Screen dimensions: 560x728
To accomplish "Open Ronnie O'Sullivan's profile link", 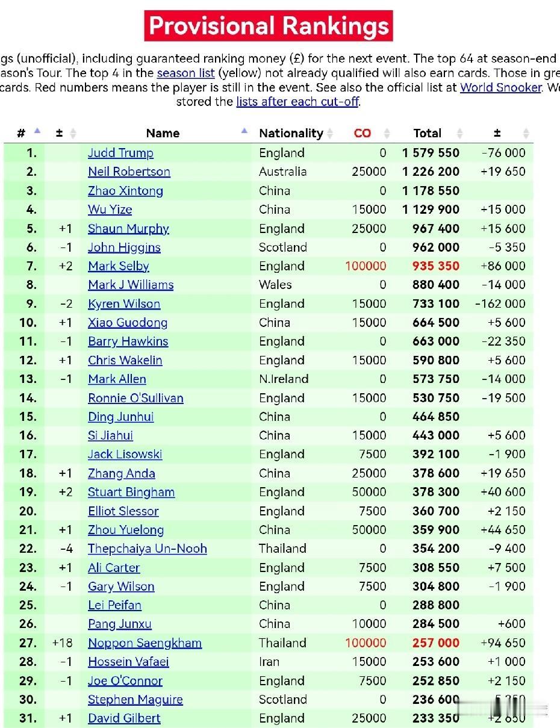I will pyautogui.click(x=135, y=398).
